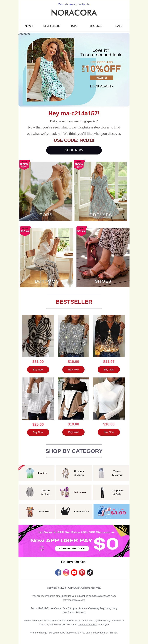Viewport: 148px width, 644px height.
Task: Click Buy Now under the $11.97 top
Action: point(109,370)
